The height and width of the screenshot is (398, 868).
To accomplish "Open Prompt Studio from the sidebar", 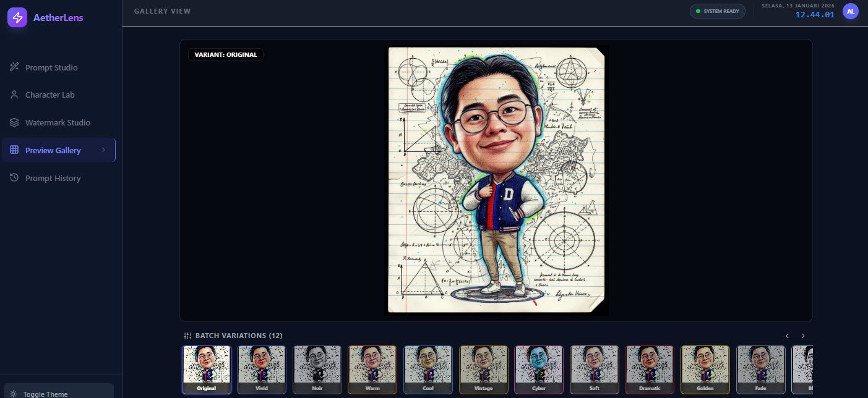I will coord(59,67).
